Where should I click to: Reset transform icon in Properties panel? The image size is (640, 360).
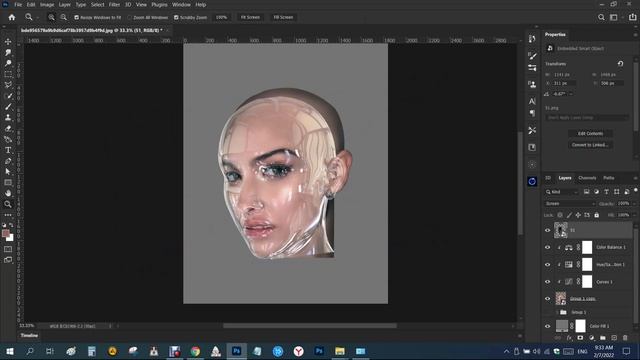(x=620, y=64)
